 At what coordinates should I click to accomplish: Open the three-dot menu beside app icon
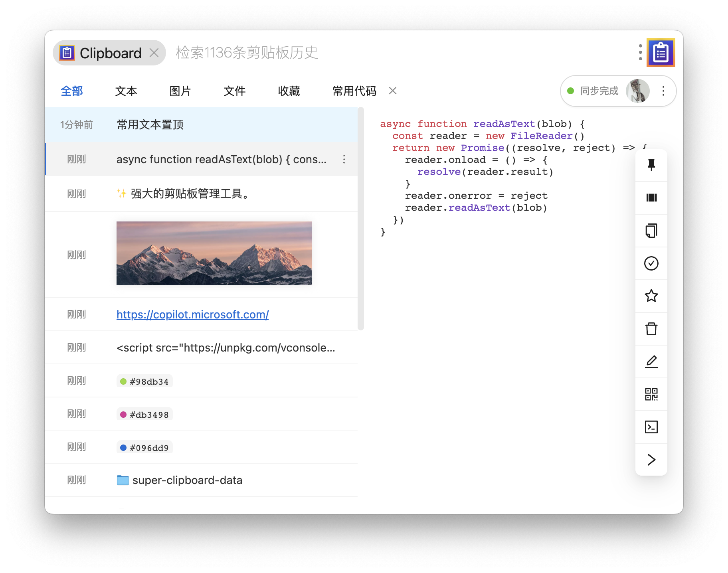pos(640,52)
